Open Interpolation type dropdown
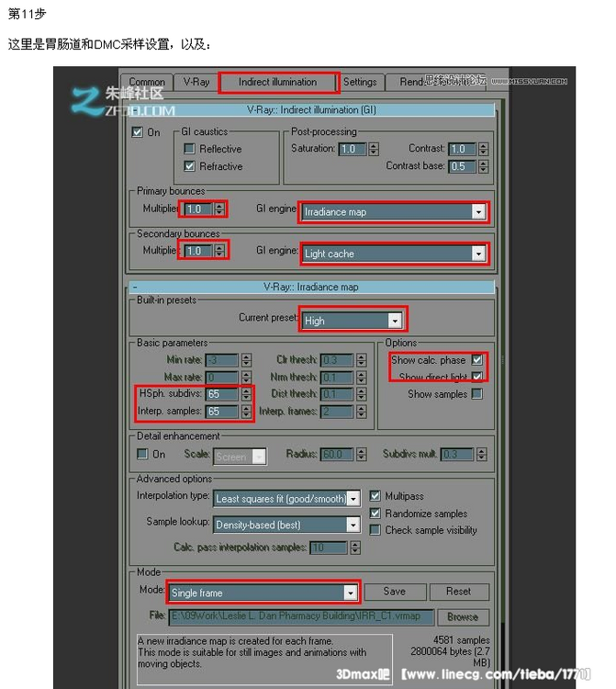 click(286, 499)
